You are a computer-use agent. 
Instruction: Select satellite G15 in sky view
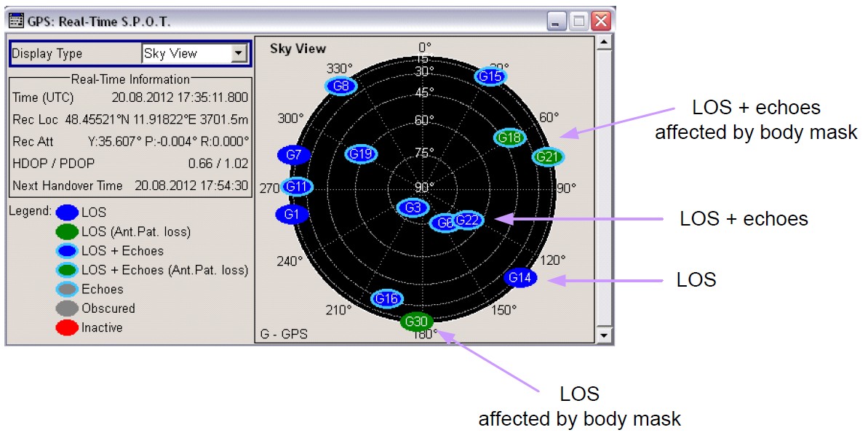coord(490,76)
